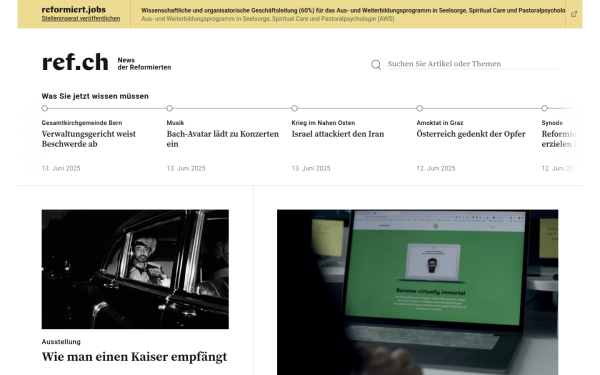Click the reformiert.jobs heading
This screenshot has width=600, height=375.
73,10
